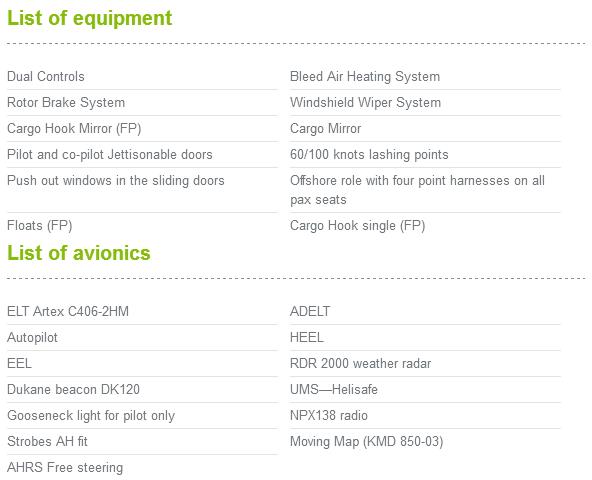Click the 'NPX138 radio' entry
Viewport: 592px width, 480px height.
click(x=328, y=416)
